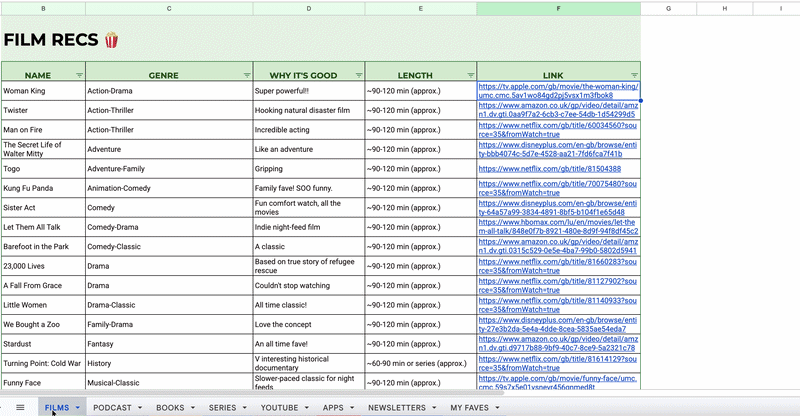The width and height of the screenshot is (800, 416).
Task: Select the 'Turning Point: Cold War' cell
Action: tap(43, 363)
